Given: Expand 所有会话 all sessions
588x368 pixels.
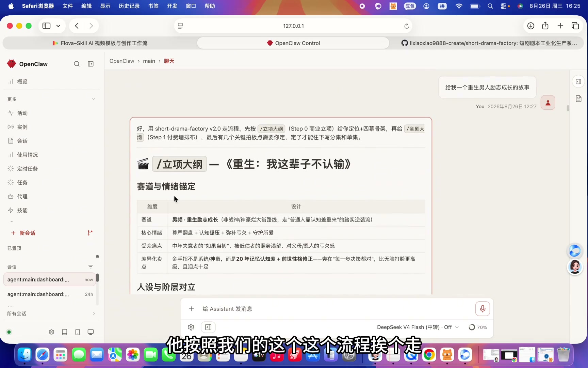Looking at the screenshot, I should [52, 314].
